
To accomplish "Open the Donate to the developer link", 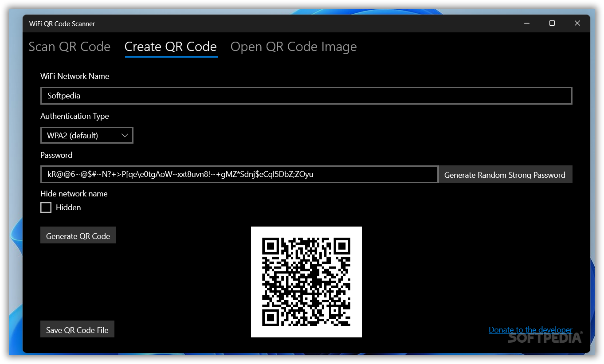I will pos(530,330).
